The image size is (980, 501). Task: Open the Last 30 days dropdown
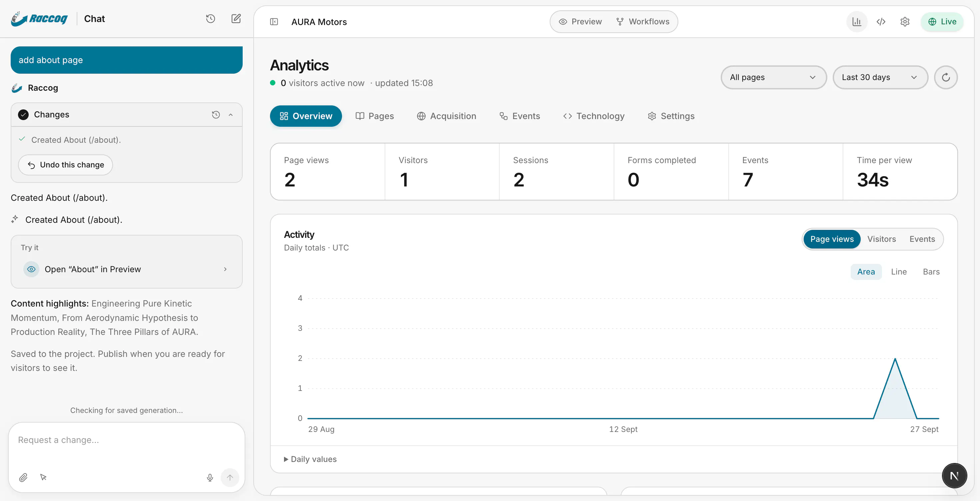[880, 77]
